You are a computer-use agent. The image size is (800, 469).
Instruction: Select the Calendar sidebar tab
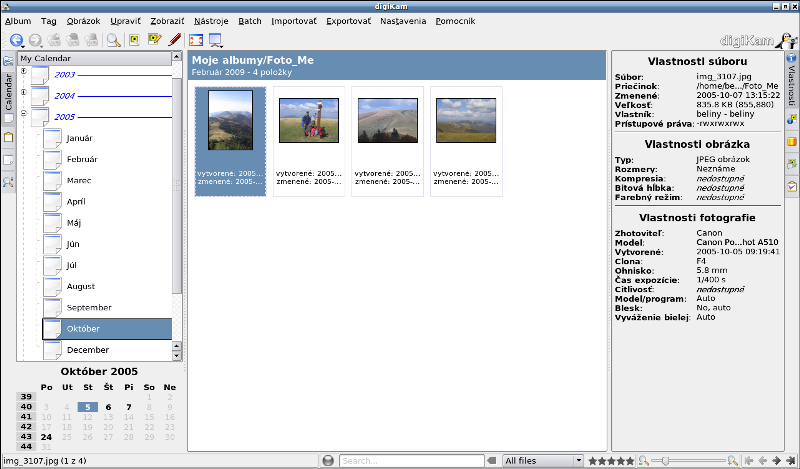8,99
